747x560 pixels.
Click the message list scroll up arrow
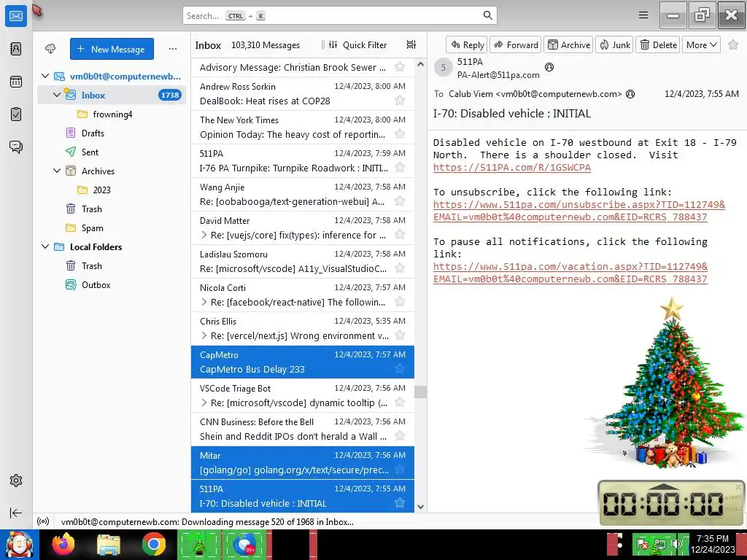(420, 64)
